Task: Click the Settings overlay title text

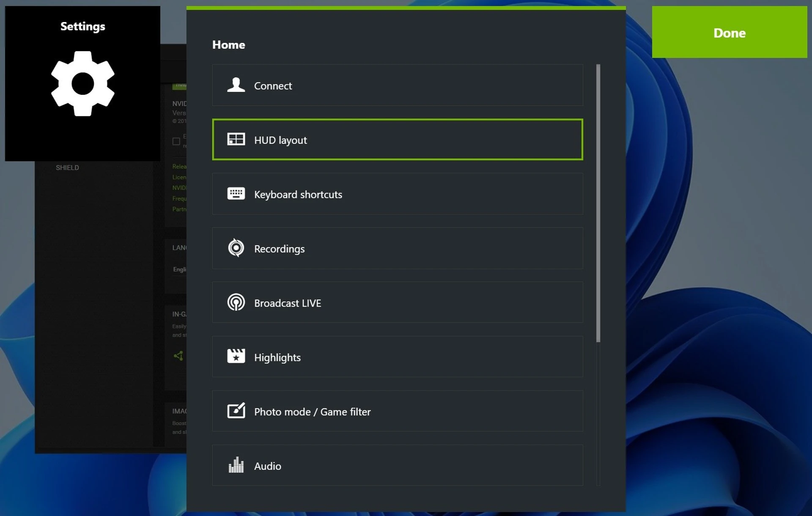Action: [83, 26]
